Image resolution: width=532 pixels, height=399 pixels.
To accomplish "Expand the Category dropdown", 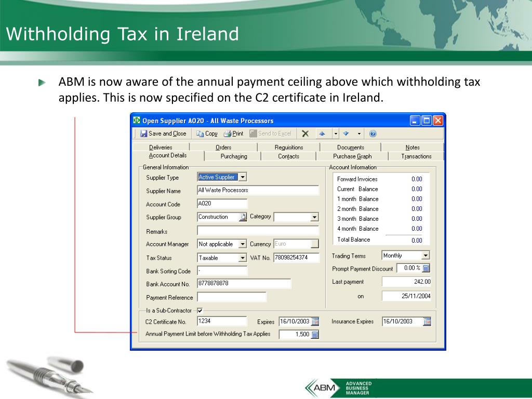I will [314, 217].
